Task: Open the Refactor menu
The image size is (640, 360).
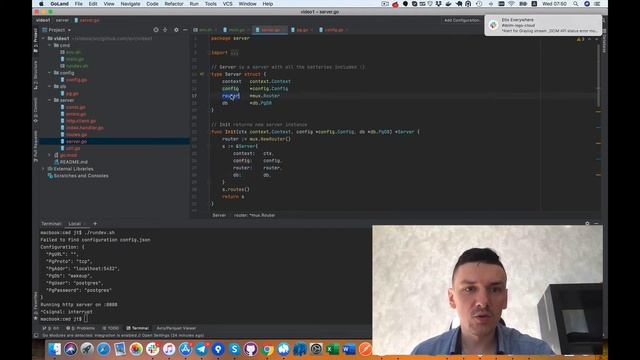Action: 174,4
